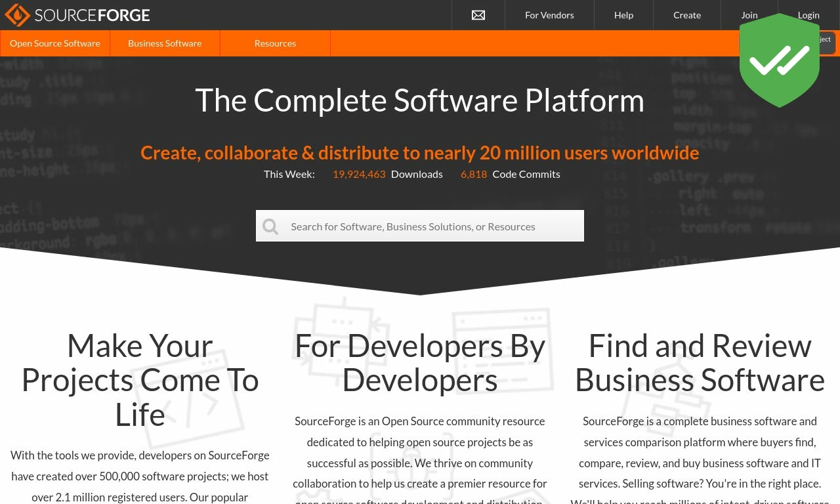Click the 6,818 code commits count

coord(474,174)
